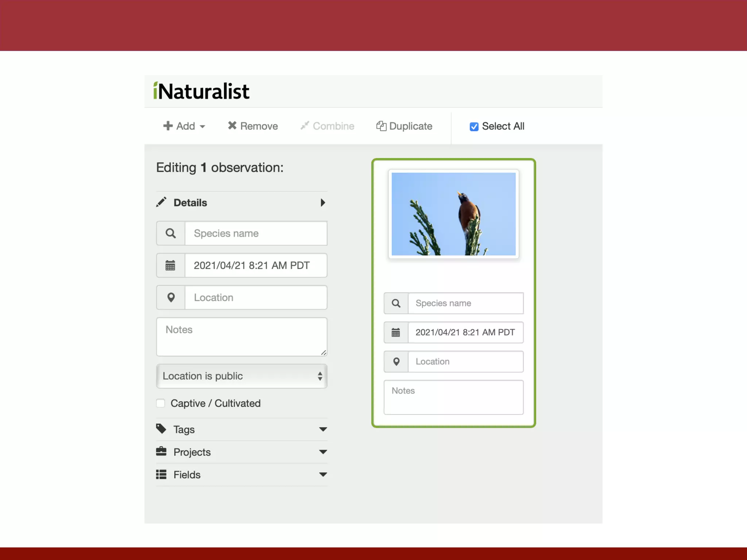Uncheck the Select All checkbox
Image resolution: width=747 pixels, height=560 pixels.
click(x=474, y=127)
